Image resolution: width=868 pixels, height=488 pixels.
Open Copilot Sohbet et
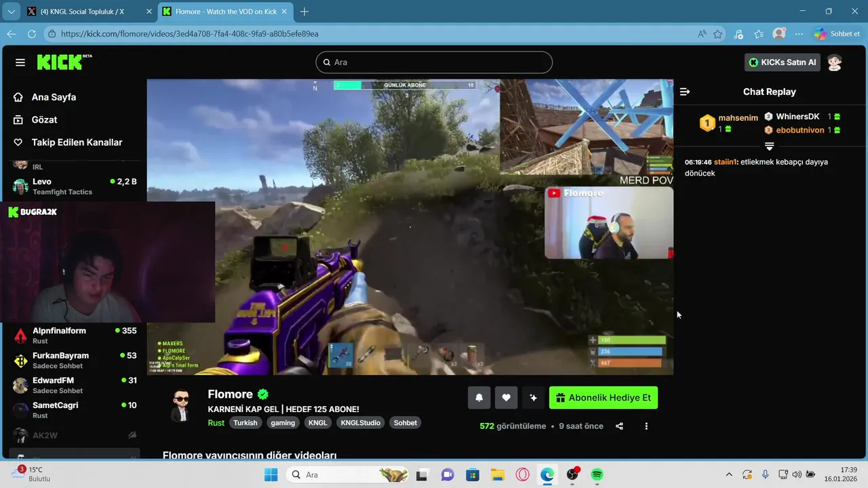tap(837, 34)
